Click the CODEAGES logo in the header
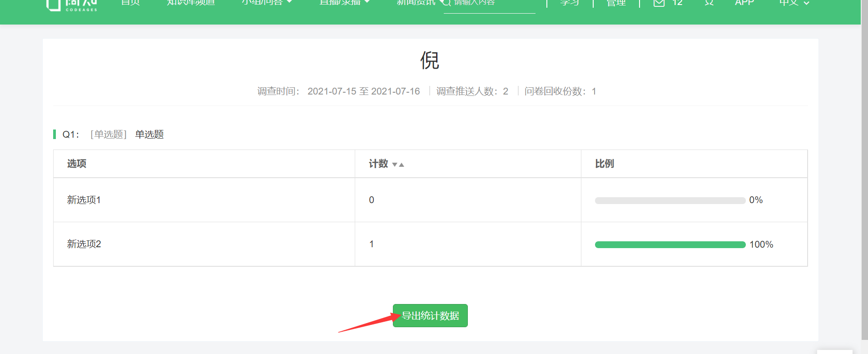This screenshot has width=868, height=354. pyautogui.click(x=71, y=5)
